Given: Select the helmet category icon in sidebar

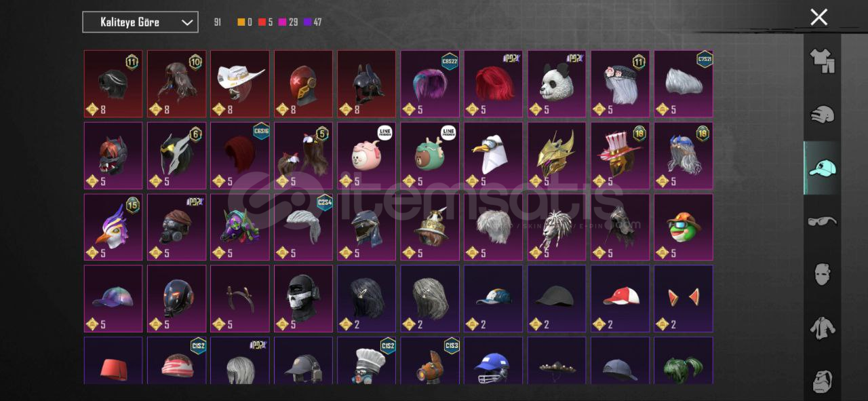Looking at the screenshot, I should (822, 114).
